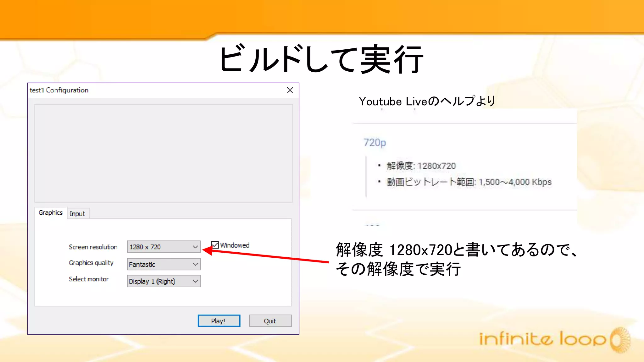The width and height of the screenshot is (644, 362).
Task: Open the Select monitor dropdown
Action: [x=164, y=281]
